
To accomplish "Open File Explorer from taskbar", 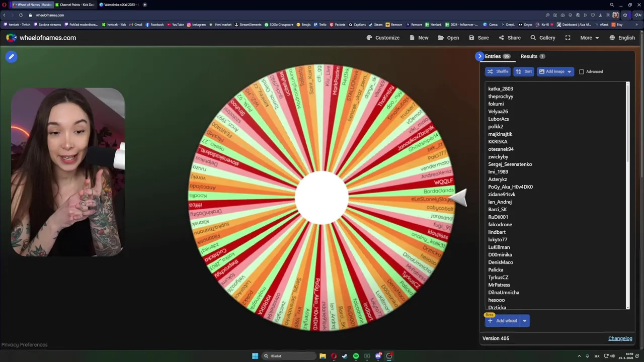I will coord(323,356).
